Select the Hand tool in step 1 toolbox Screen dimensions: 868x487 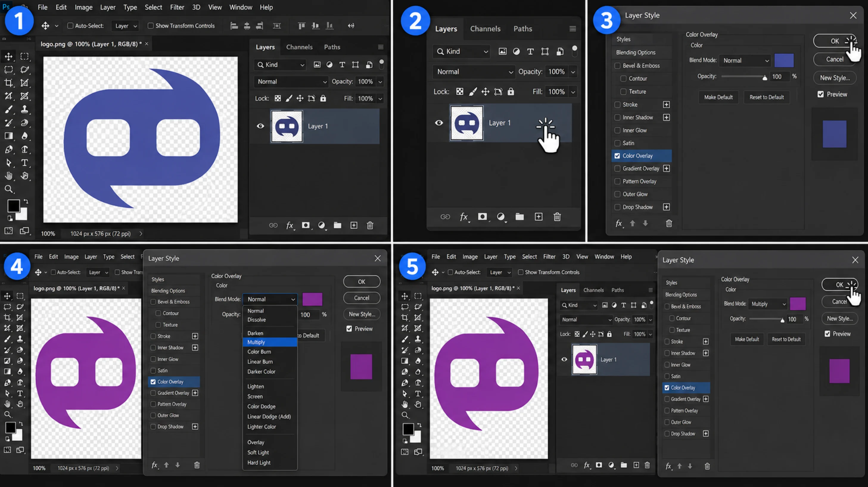[8, 176]
